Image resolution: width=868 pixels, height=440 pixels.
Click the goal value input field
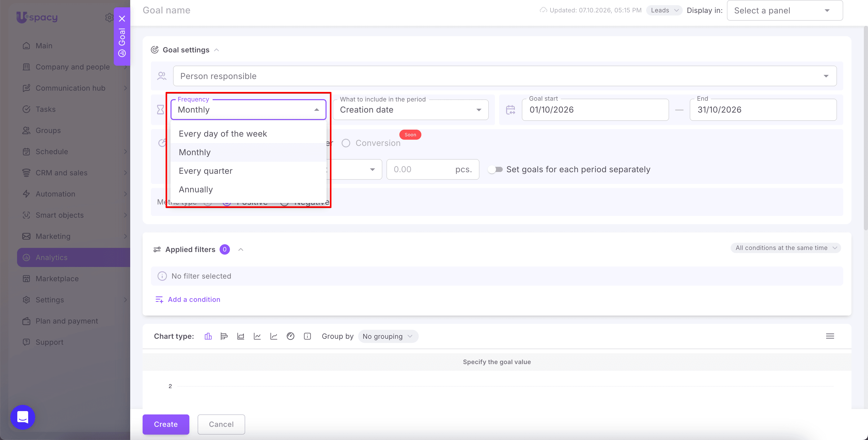433,169
